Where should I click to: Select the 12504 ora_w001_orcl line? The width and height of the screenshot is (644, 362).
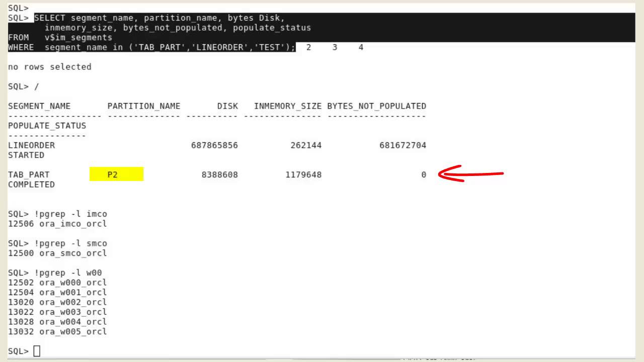pyautogui.click(x=57, y=293)
